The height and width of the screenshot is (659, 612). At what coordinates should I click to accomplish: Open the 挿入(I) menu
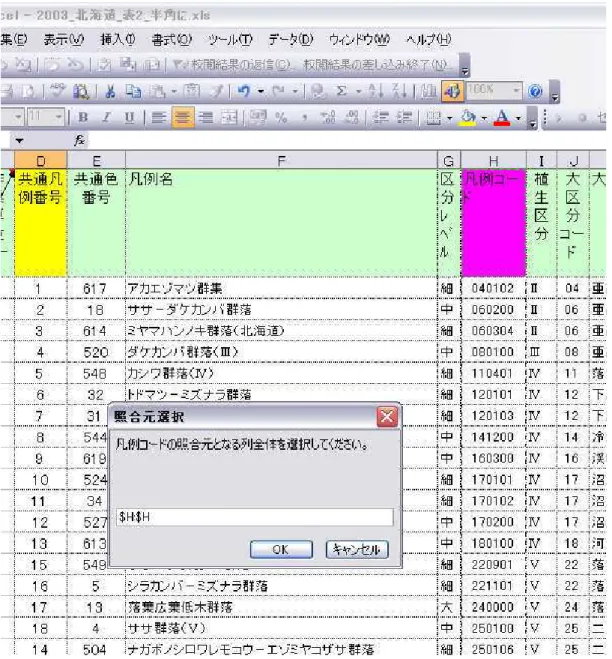click(x=118, y=40)
